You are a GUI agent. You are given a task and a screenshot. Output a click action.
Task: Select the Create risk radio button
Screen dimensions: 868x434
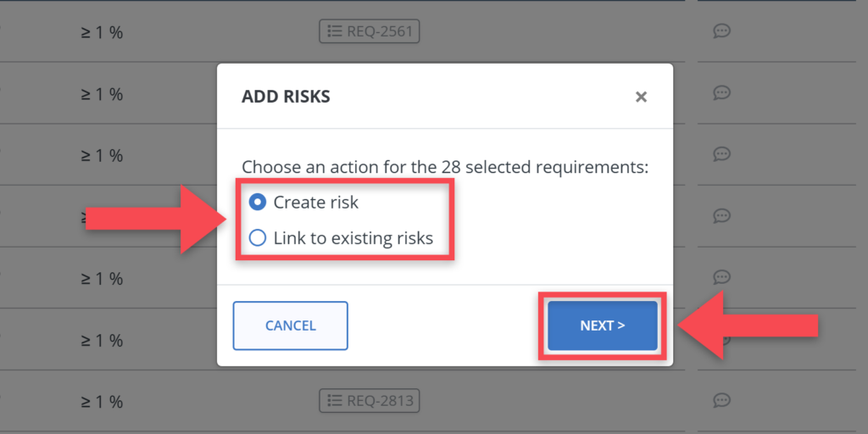click(x=258, y=203)
